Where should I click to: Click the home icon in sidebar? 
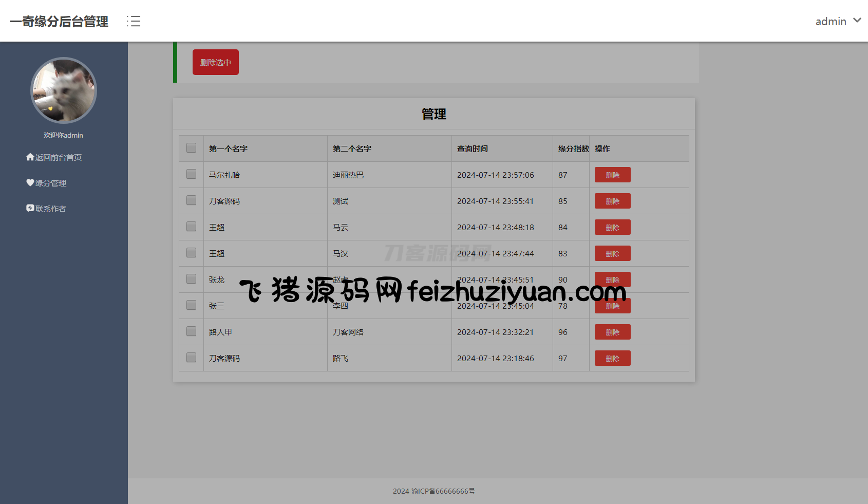point(30,157)
